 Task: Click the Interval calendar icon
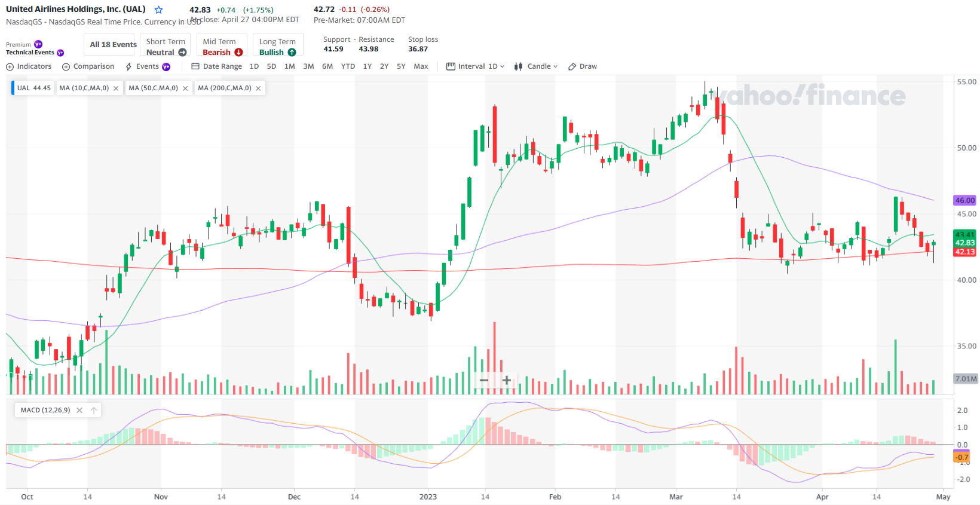pos(451,66)
